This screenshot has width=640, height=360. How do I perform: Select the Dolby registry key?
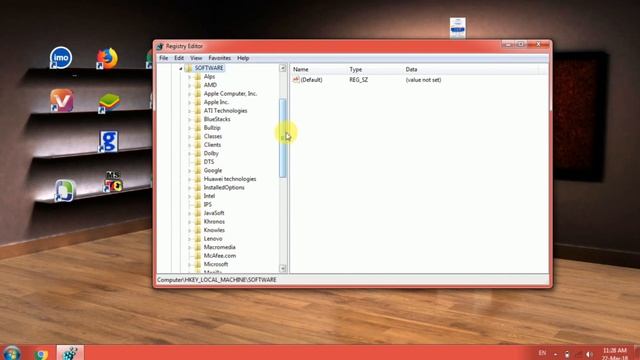[211, 153]
